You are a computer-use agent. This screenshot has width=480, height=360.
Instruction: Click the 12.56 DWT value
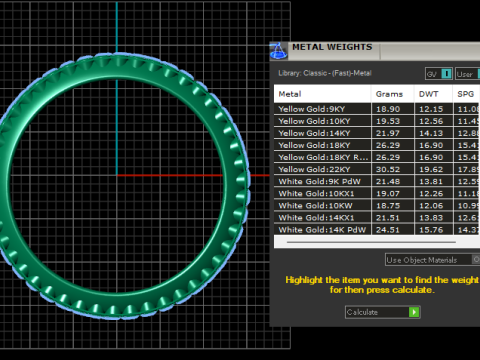click(x=431, y=121)
